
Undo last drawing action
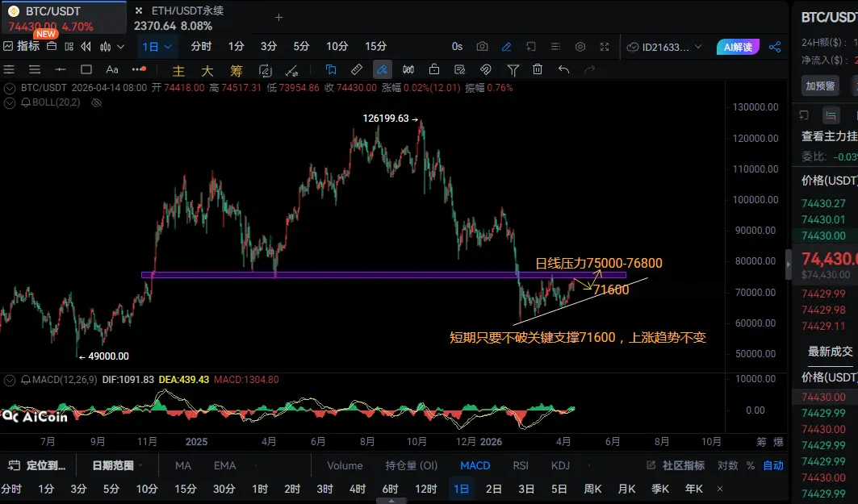coord(563,69)
